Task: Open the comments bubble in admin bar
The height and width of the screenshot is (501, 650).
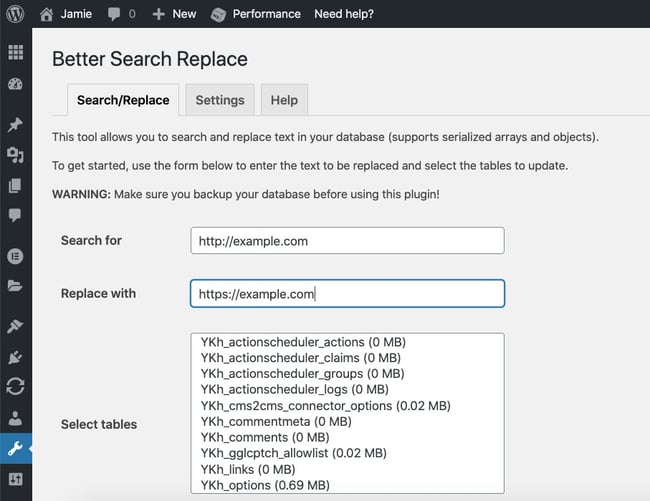Action: pos(114,14)
